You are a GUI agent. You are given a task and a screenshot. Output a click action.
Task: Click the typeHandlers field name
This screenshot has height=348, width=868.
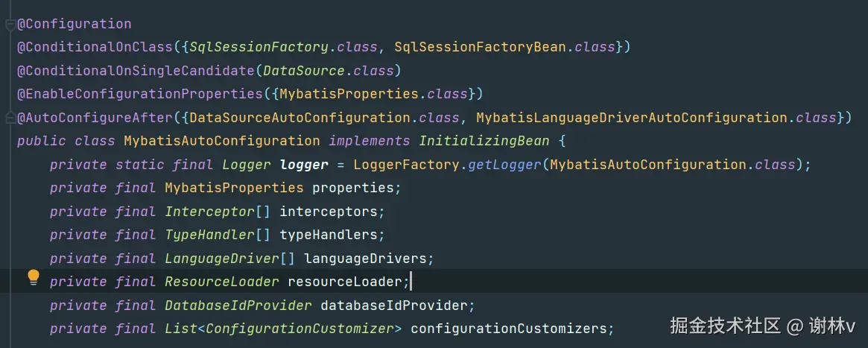click(329, 235)
